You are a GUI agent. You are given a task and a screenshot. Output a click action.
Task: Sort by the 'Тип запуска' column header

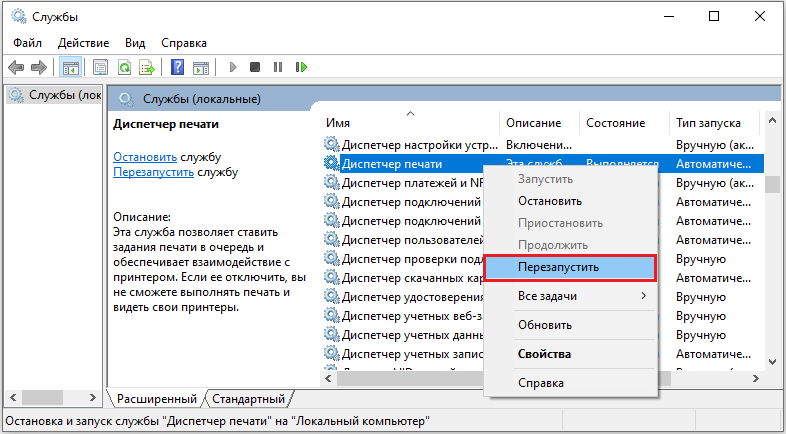pos(708,123)
